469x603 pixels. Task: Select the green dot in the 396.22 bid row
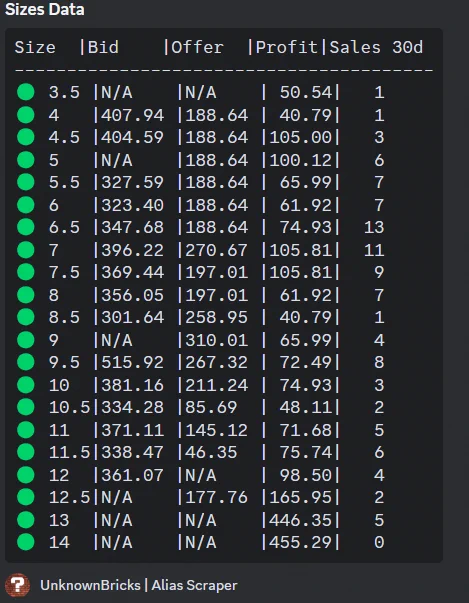pos(26,250)
